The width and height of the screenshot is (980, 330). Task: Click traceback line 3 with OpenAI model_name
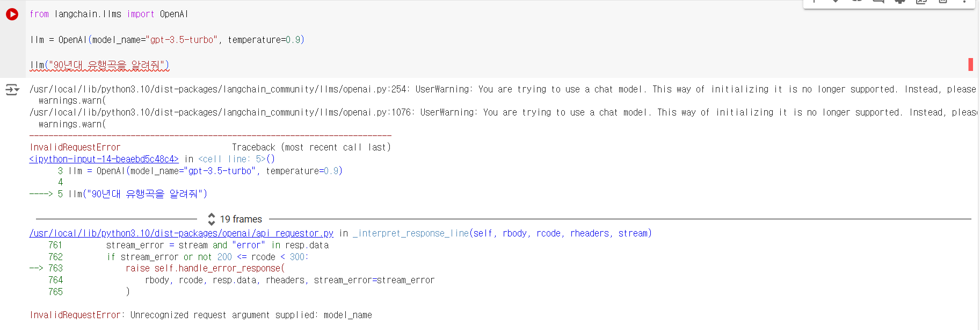click(200, 171)
